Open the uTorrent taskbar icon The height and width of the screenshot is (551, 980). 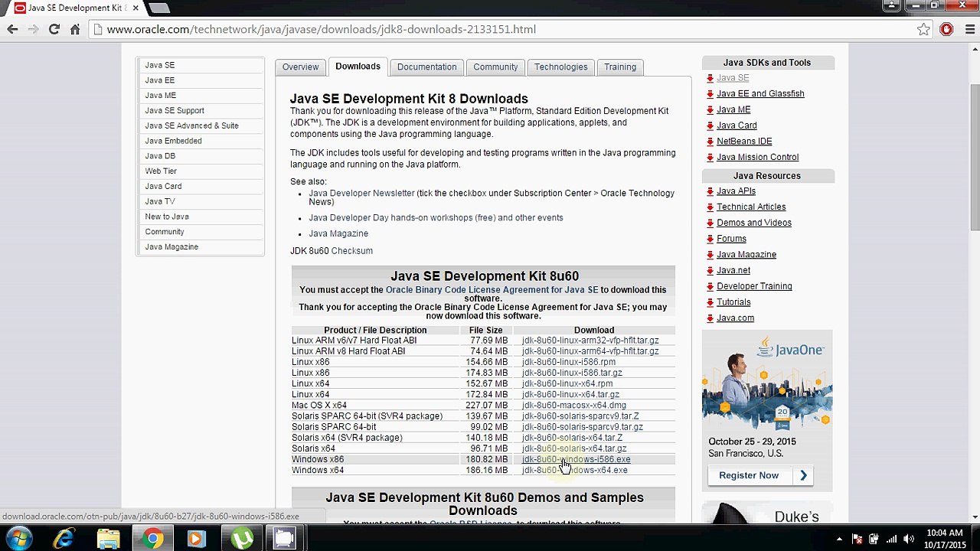tap(241, 539)
